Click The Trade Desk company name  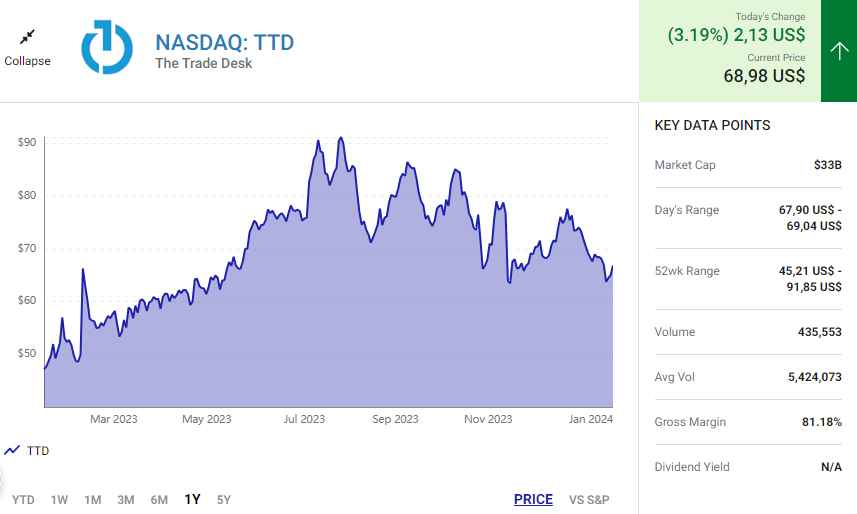203,64
